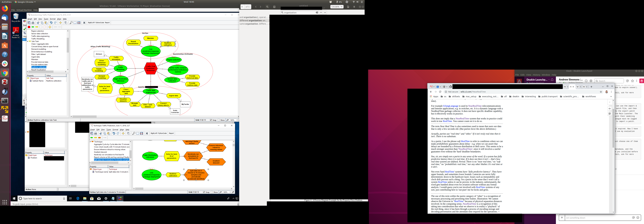The image size is (644, 224).
Task: Open the Format menu in Technique window
Action: click(x=115, y=130)
